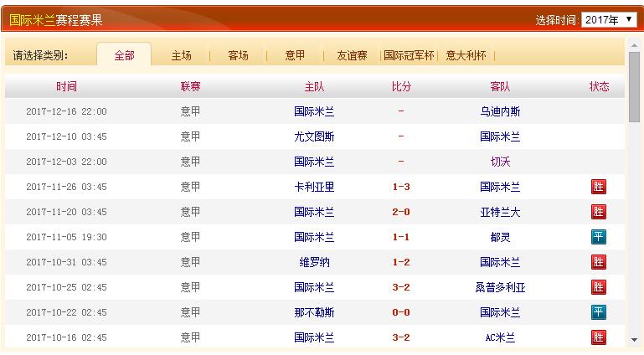This screenshot has width=644, height=355.
Task: Click the 胜 icon for 维罗纳 match
Action: click(x=599, y=262)
